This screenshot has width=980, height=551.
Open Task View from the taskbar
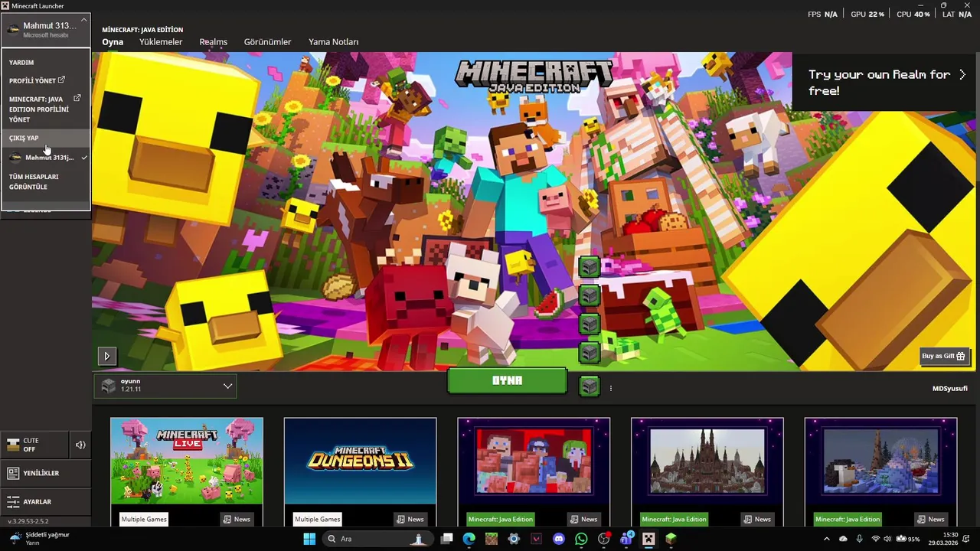click(447, 539)
